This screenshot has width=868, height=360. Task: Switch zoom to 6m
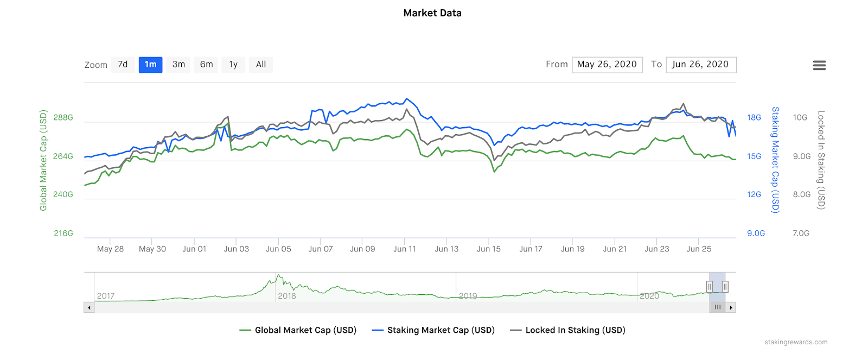pos(206,65)
